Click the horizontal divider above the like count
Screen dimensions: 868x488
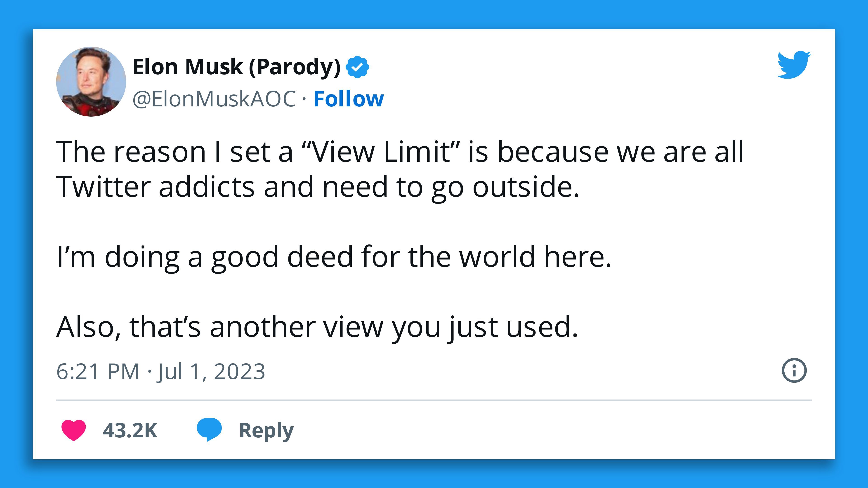[434, 400]
